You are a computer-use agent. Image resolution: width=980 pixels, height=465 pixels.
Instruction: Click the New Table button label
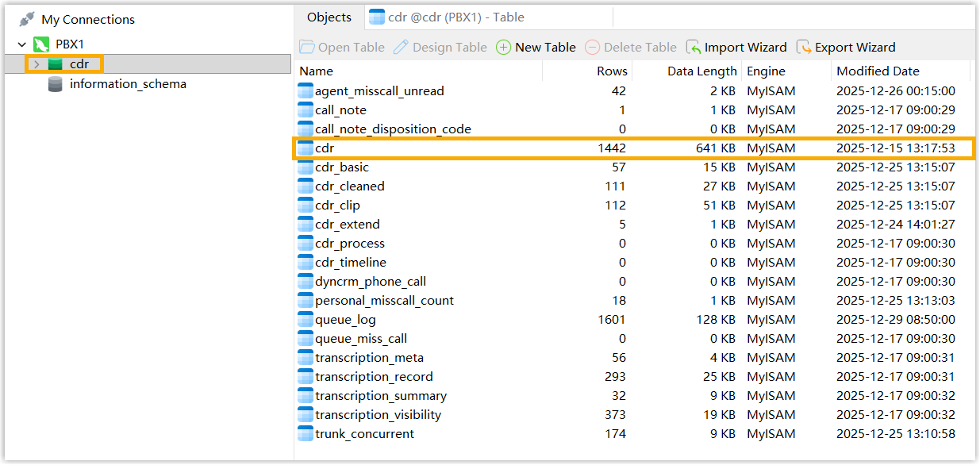tap(545, 48)
